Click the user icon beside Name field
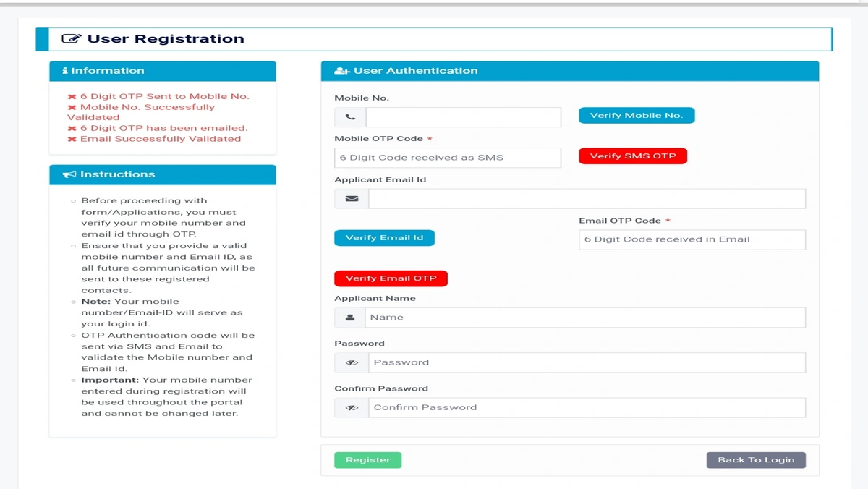 [x=350, y=318]
